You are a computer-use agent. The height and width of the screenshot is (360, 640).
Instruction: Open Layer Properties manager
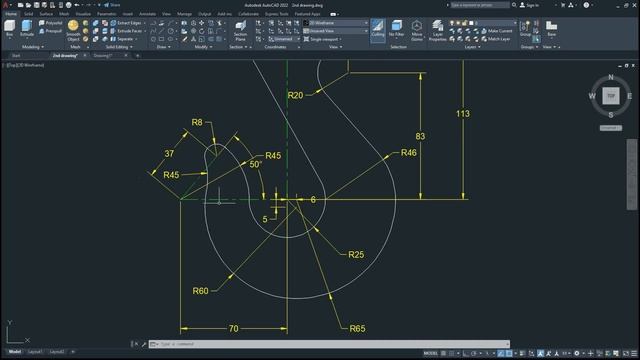pyautogui.click(x=438, y=31)
